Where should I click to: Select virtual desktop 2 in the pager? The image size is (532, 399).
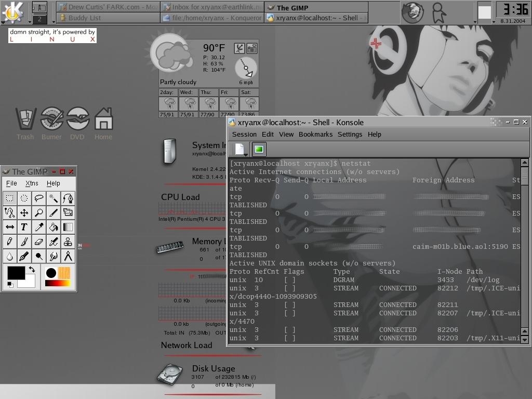(39, 19)
